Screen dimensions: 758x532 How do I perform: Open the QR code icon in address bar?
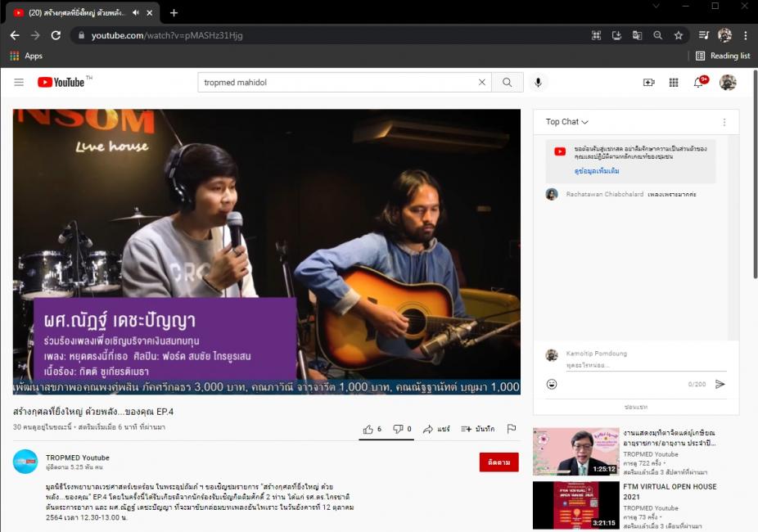597,35
